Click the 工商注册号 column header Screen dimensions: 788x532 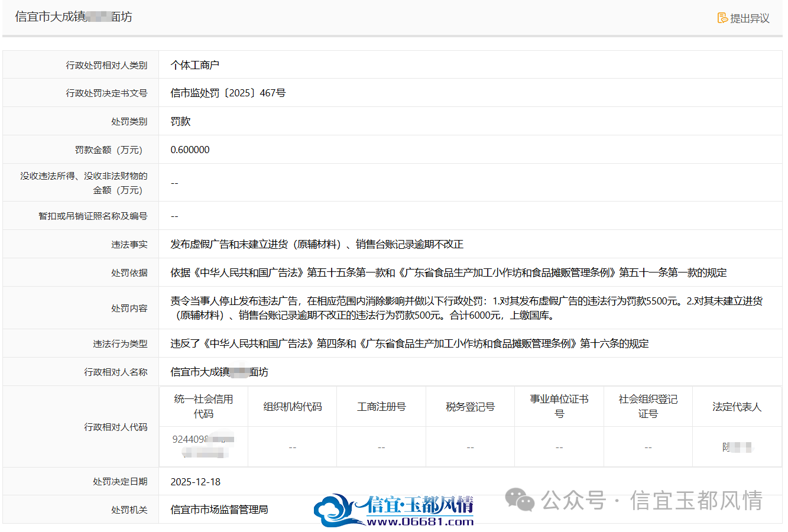pos(381,407)
